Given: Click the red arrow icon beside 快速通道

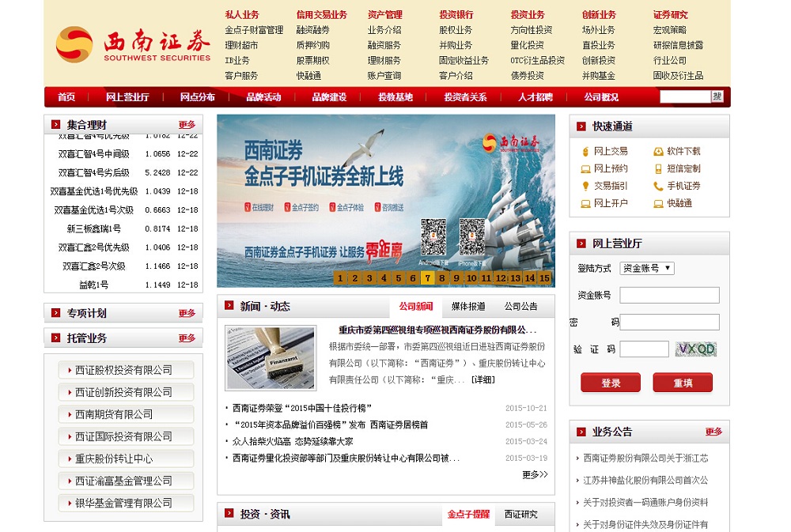Looking at the screenshot, I should (581, 126).
